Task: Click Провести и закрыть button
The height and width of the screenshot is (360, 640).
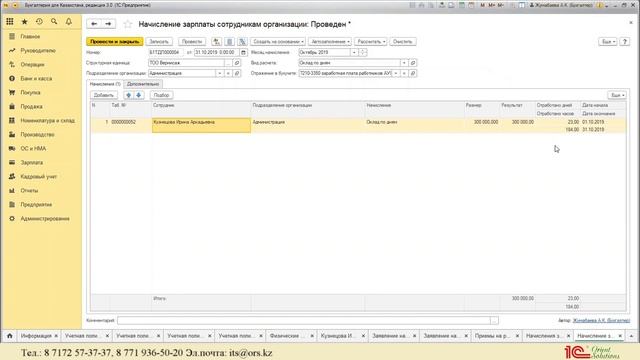Action: point(115,42)
